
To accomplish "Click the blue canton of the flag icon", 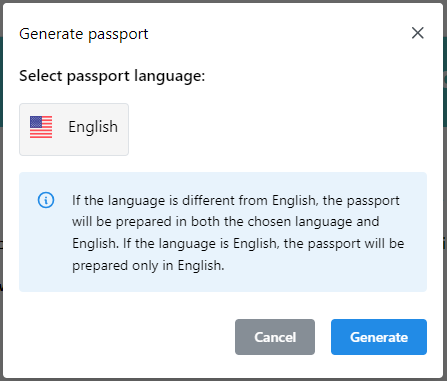I will [x=36, y=122].
